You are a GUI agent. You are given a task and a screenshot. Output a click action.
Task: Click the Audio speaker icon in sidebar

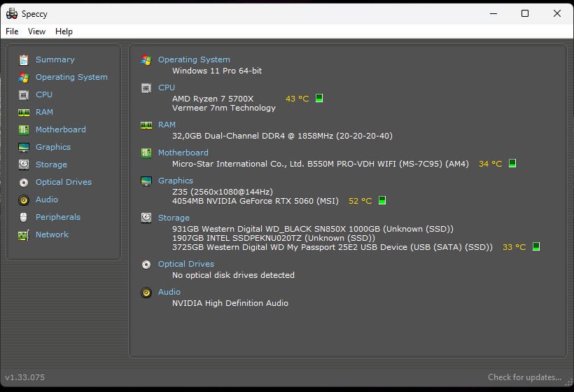coord(24,199)
